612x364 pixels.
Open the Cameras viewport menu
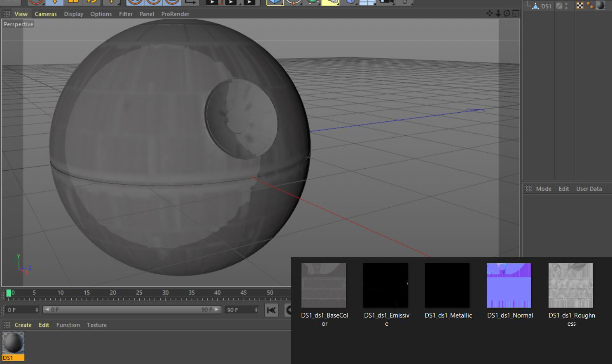click(45, 14)
